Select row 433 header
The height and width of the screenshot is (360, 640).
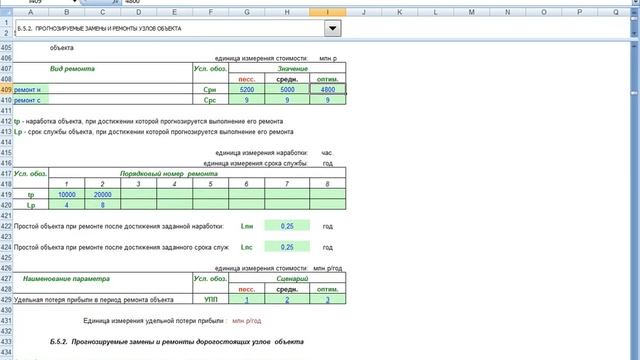point(6,342)
